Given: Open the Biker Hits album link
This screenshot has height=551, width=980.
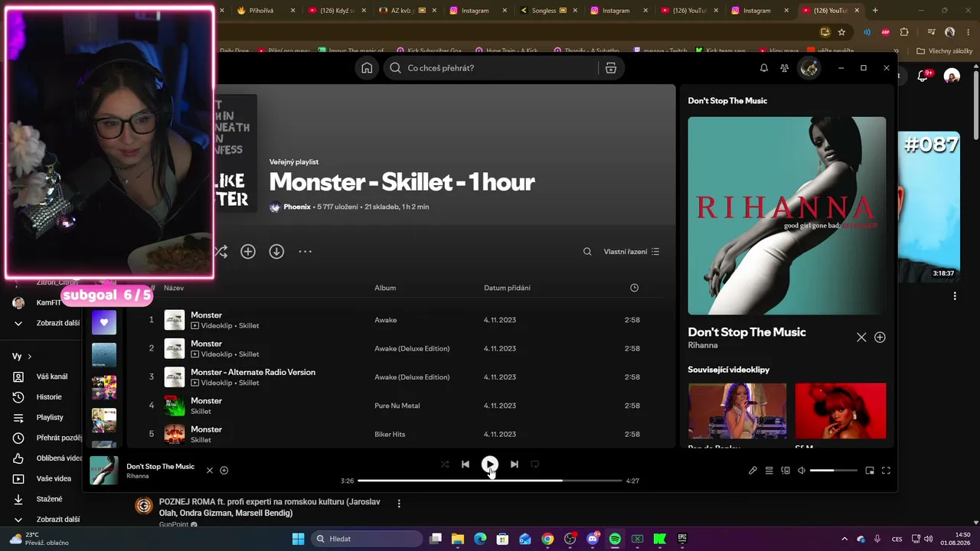Looking at the screenshot, I should (390, 435).
